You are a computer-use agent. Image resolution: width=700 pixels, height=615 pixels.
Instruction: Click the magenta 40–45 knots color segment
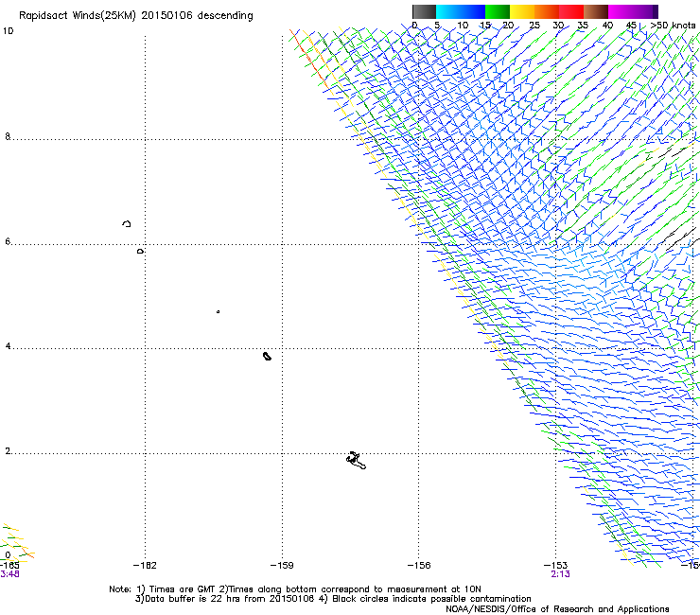(x=621, y=11)
